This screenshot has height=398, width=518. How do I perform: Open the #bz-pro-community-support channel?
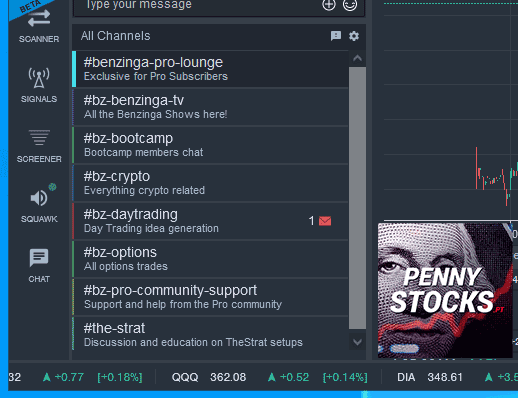click(210, 297)
